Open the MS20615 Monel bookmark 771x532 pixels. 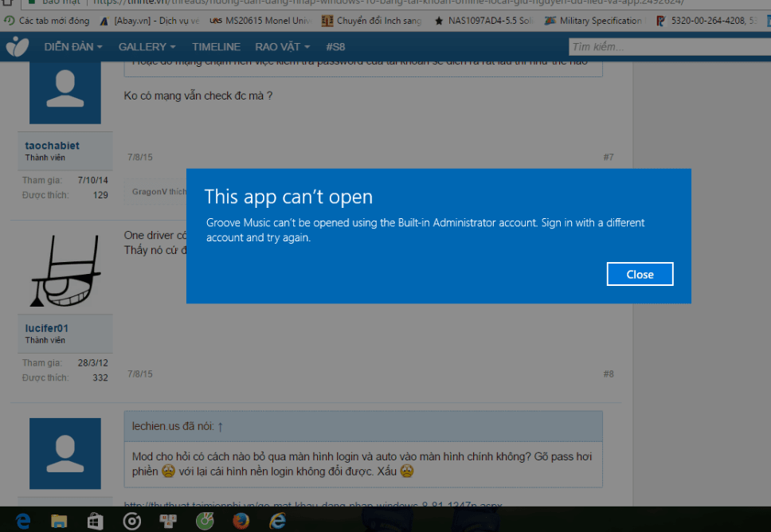pyautogui.click(x=260, y=21)
